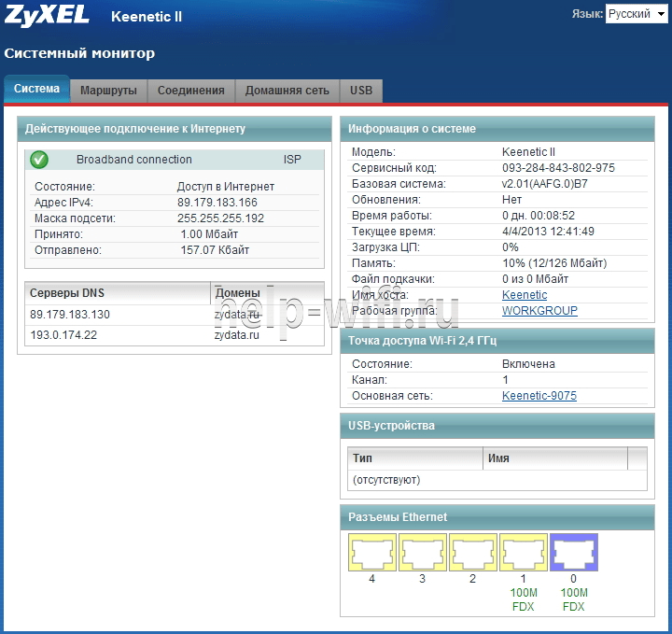Switch to the Система tab
Image resolution: width=672 pixels, height=634 pixels.
coord(36,89)
